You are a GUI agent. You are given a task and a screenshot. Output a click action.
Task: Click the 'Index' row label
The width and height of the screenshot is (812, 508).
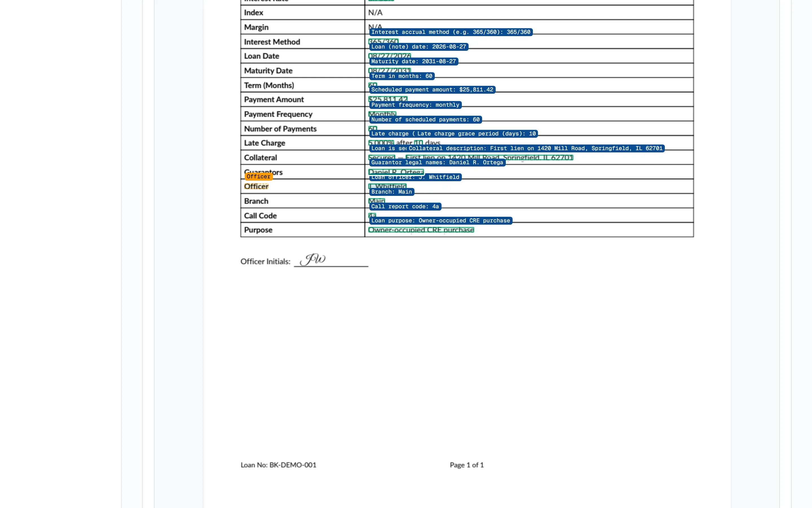tap(254, 13)
